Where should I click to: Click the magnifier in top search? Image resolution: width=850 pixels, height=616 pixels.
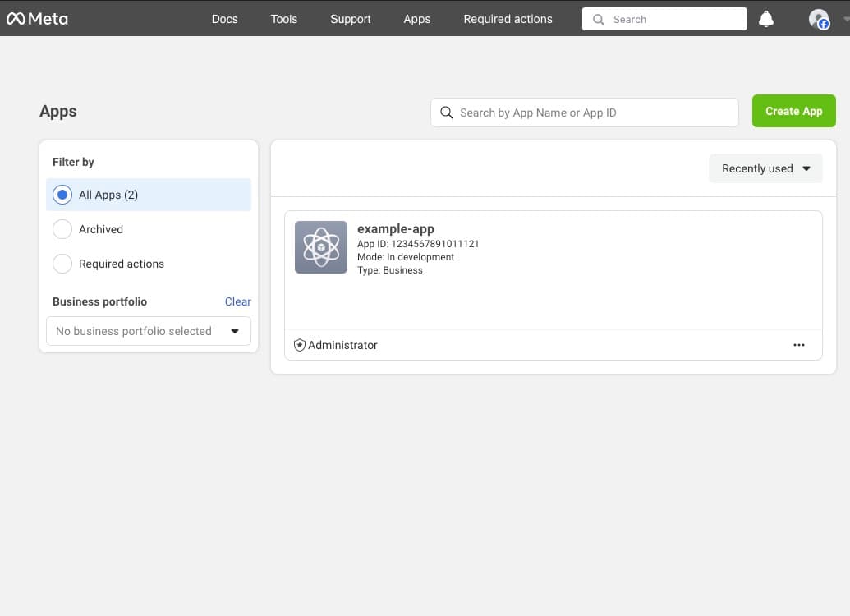click(x=599, y=20)
